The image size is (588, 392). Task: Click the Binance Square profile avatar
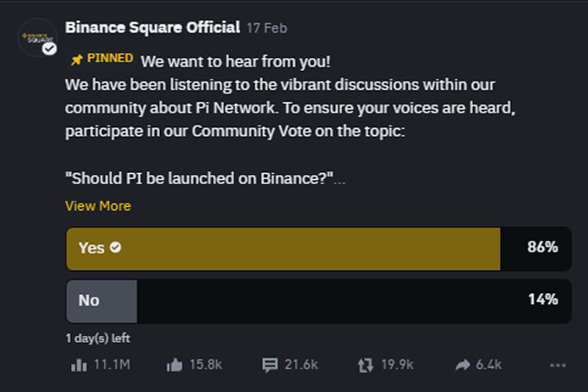click(x=37, y=37)
